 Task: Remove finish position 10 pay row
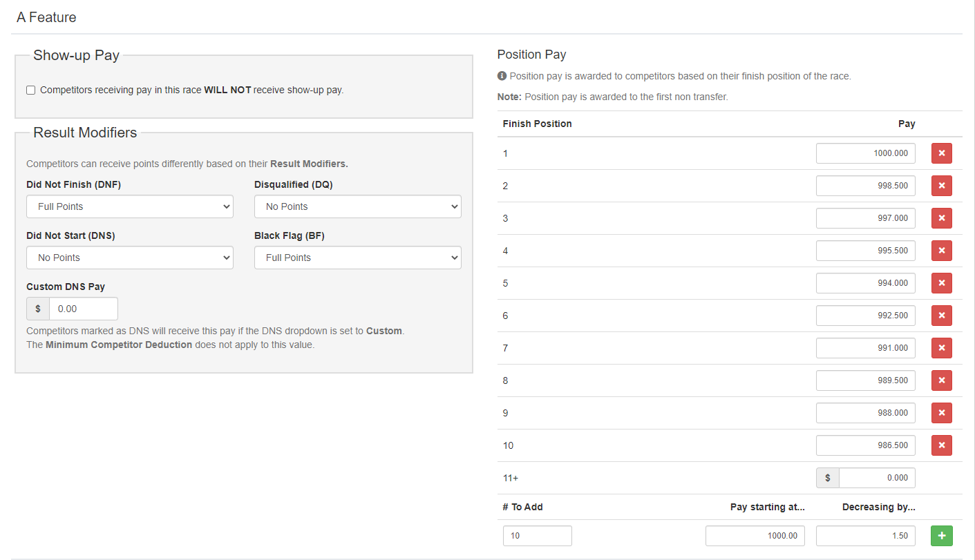point(941,445)
